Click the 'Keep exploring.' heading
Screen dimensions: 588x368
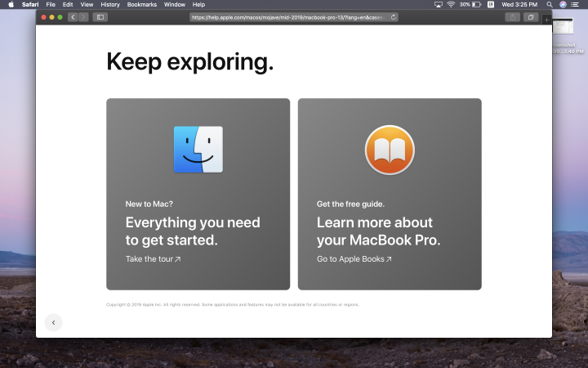(190, 61)
